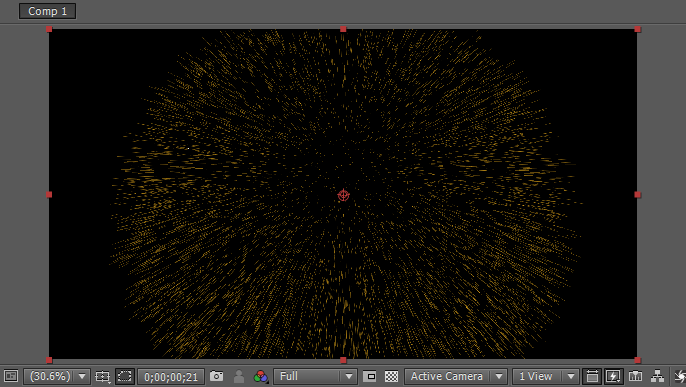
Task: Toggle Pixel Aspect Ratio Correction icon
Action: (592, 377)
